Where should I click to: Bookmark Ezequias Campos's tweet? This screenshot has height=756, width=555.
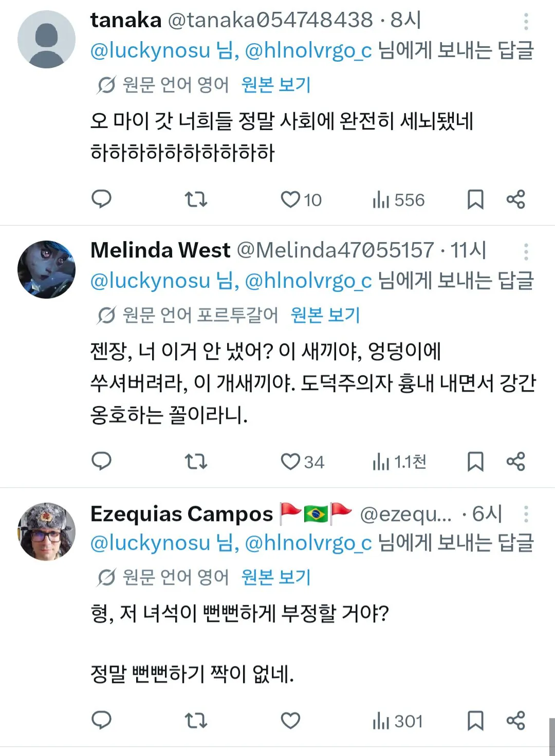pos(475,721)
